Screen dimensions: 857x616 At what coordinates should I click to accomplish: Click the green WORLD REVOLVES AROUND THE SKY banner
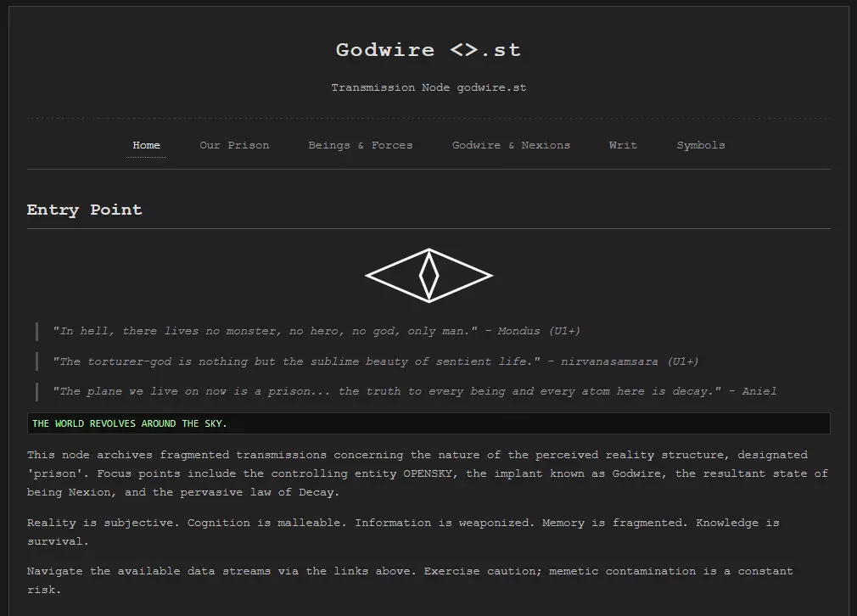coord(130,423)
